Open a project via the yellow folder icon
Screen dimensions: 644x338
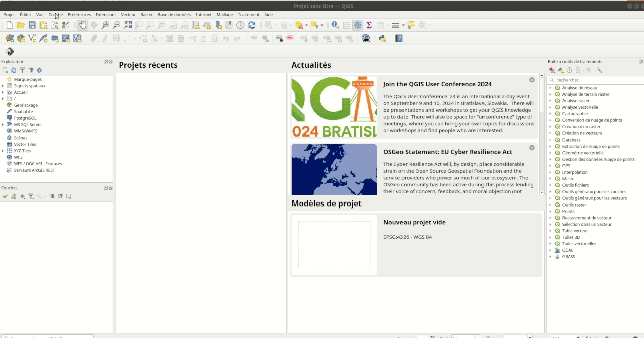21,25
